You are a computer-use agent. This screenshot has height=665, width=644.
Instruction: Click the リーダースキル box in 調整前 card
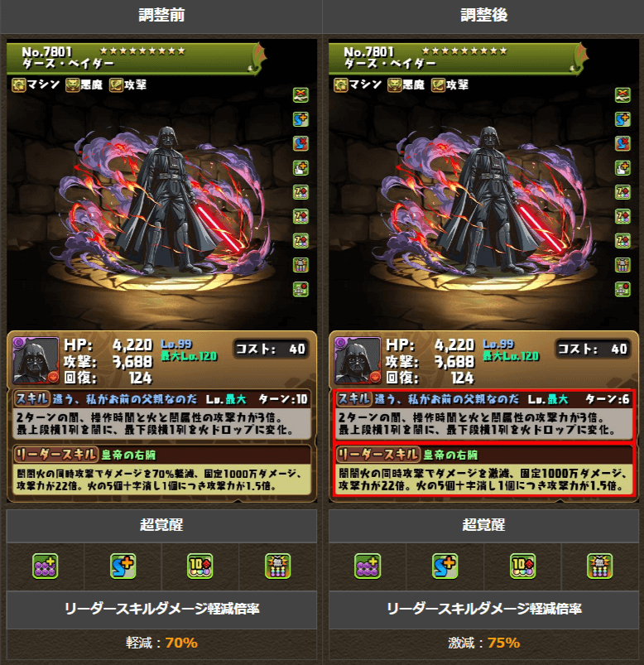click(x=162, y=470)
